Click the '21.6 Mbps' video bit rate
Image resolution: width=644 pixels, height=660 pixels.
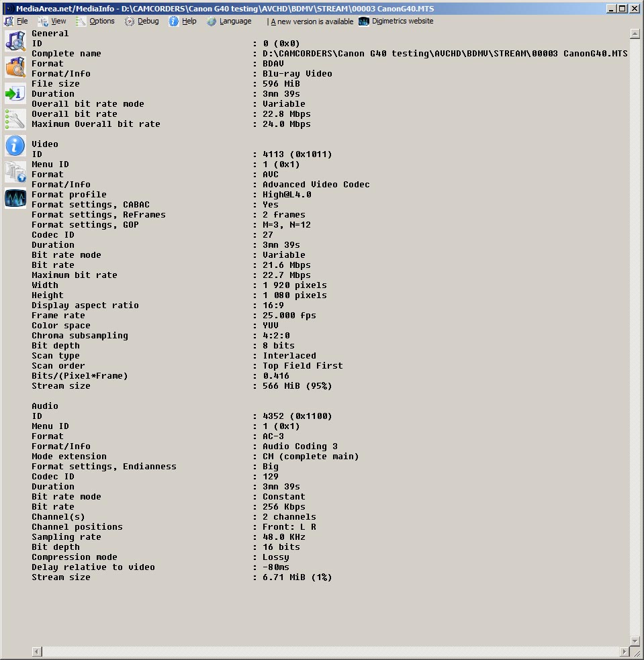[287, 265]
